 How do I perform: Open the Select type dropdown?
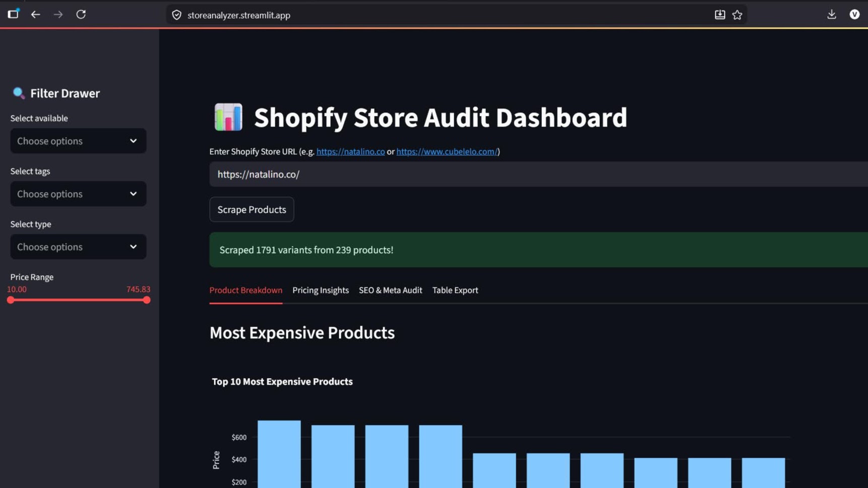tap(78, 247)
